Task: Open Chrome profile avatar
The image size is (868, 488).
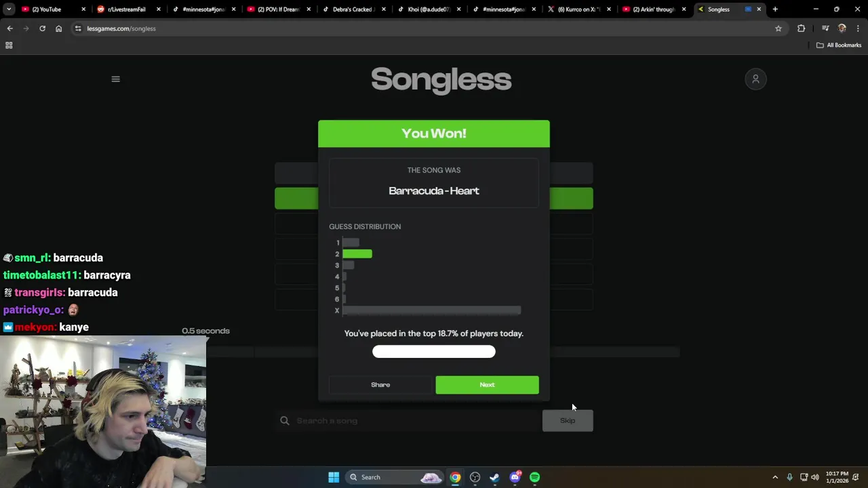Action: coord(842,28)
